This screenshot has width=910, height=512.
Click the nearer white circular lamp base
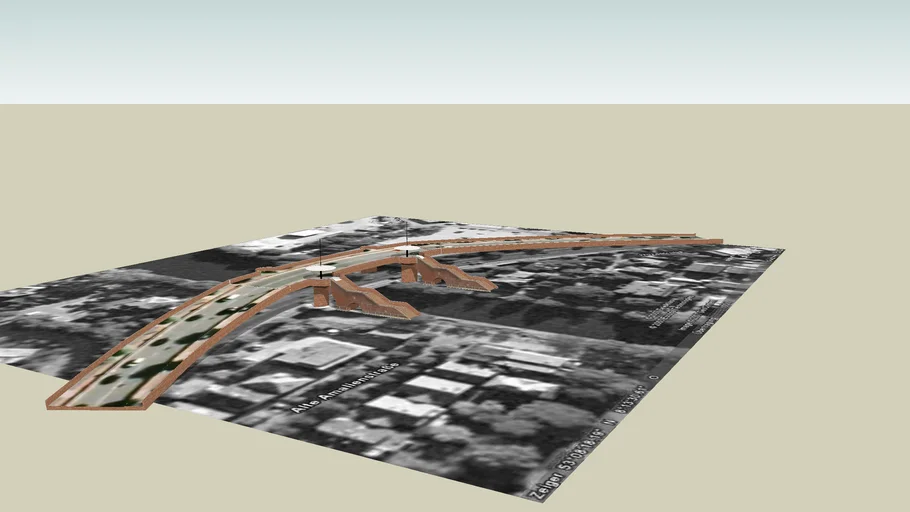[x=321, y=272]
